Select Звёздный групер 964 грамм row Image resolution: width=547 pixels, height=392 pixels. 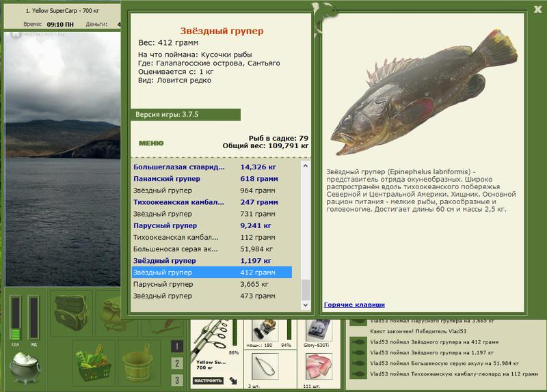click(x=212, y=191)
